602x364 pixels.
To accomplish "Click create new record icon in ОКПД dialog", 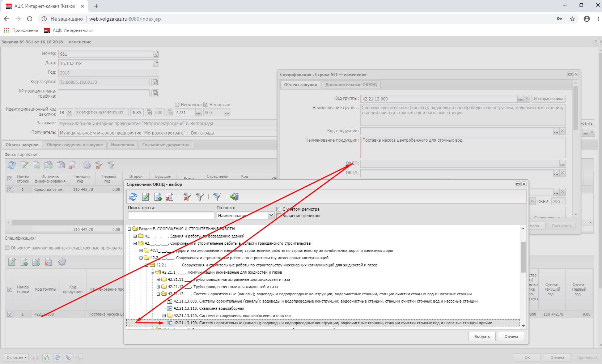I will pyautogui.click(x=158, y=197).
